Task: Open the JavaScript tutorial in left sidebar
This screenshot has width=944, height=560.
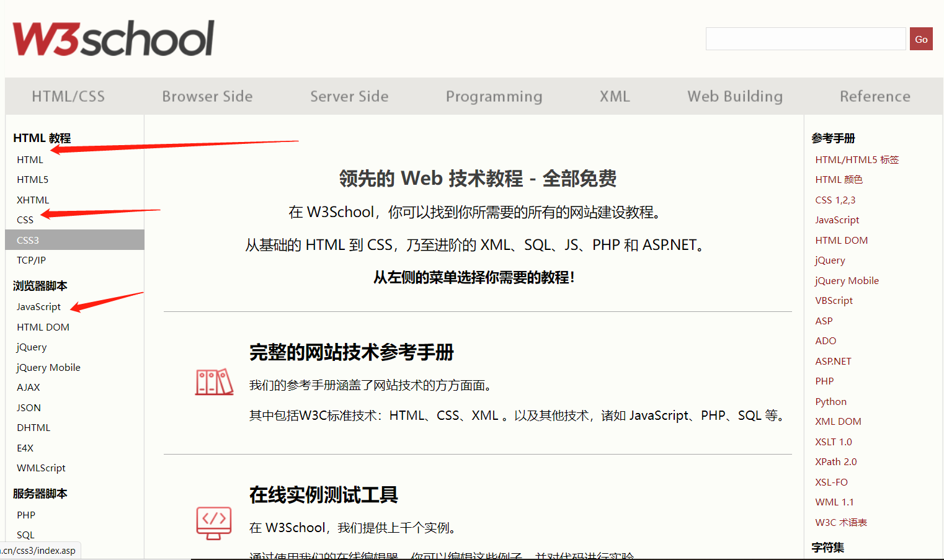Action: click(38, 306)
